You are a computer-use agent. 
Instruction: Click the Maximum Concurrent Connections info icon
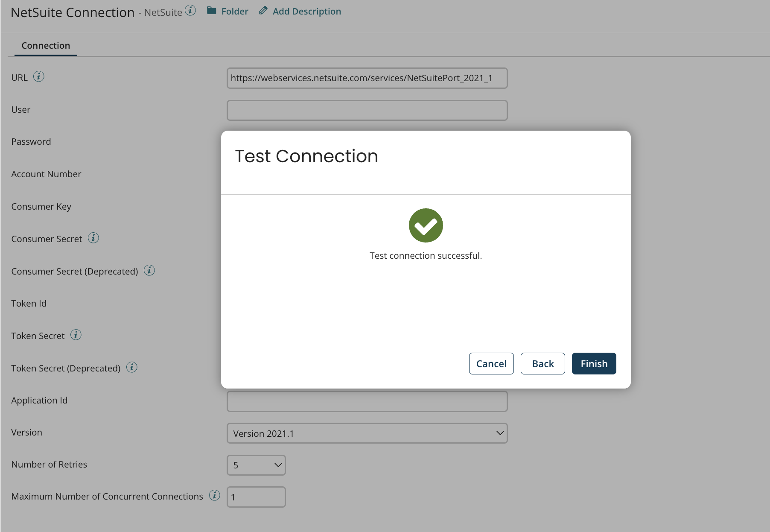click(214, 496)
